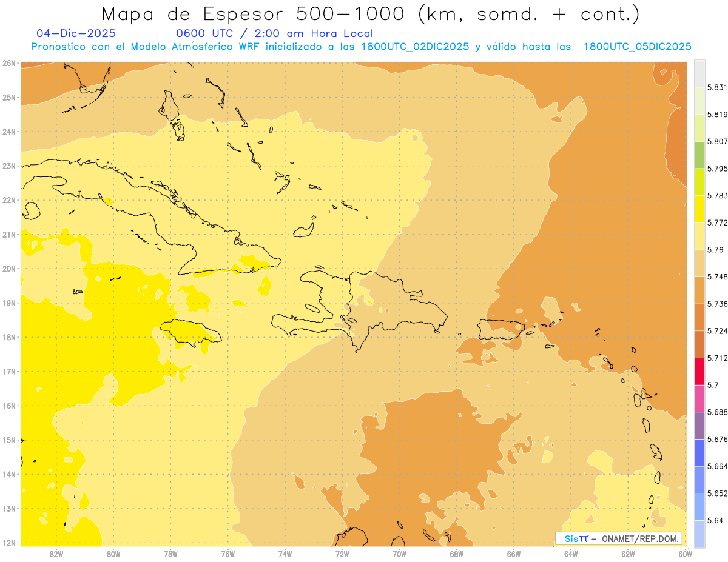The image size is (728, 562).
Task: Click the 72W longitude label
Action: 342,554
